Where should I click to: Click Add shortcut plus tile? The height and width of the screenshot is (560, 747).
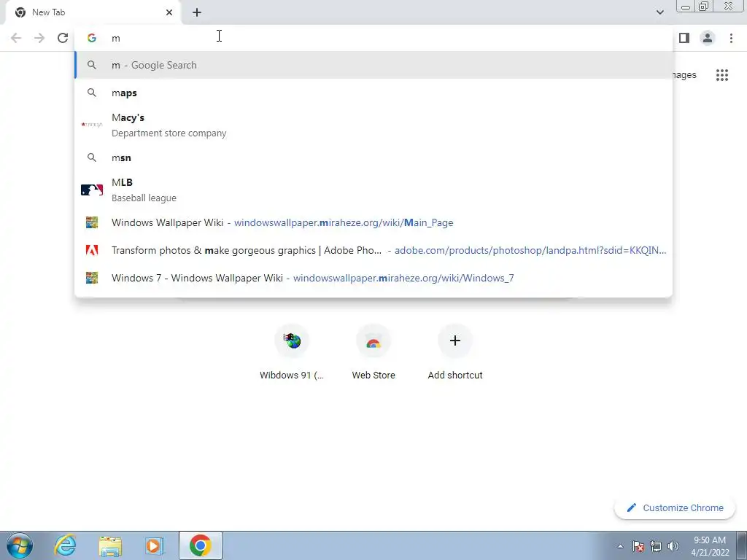pos(455,353)
